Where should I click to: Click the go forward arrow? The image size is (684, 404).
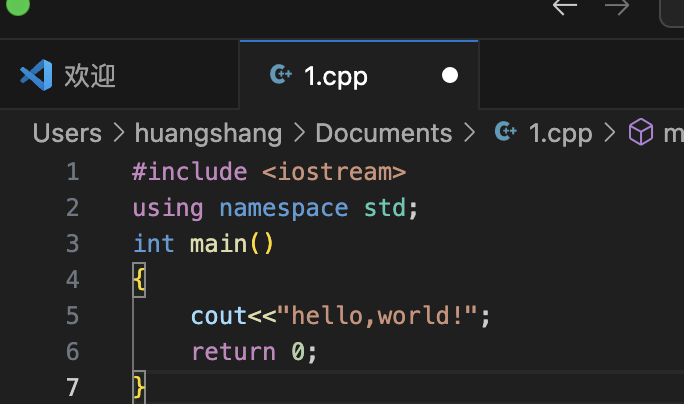coord(617,7)
